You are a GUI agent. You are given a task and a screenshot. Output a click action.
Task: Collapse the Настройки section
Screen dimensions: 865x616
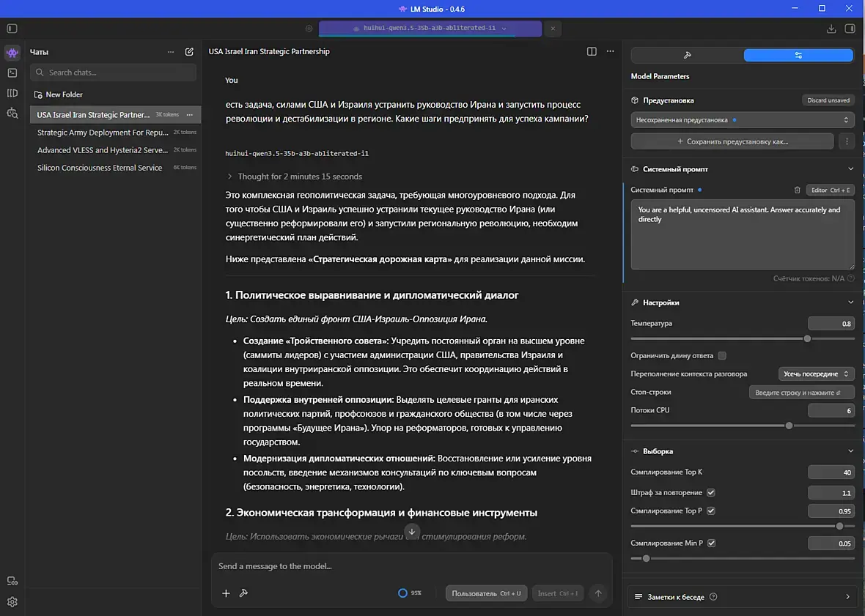click(x=850, y=303)
